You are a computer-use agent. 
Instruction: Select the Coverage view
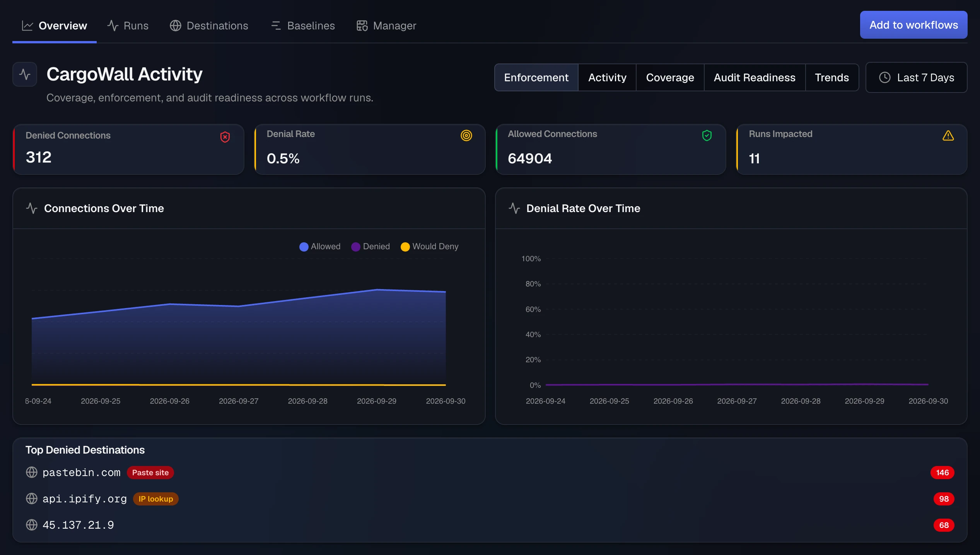coord(670,77)
